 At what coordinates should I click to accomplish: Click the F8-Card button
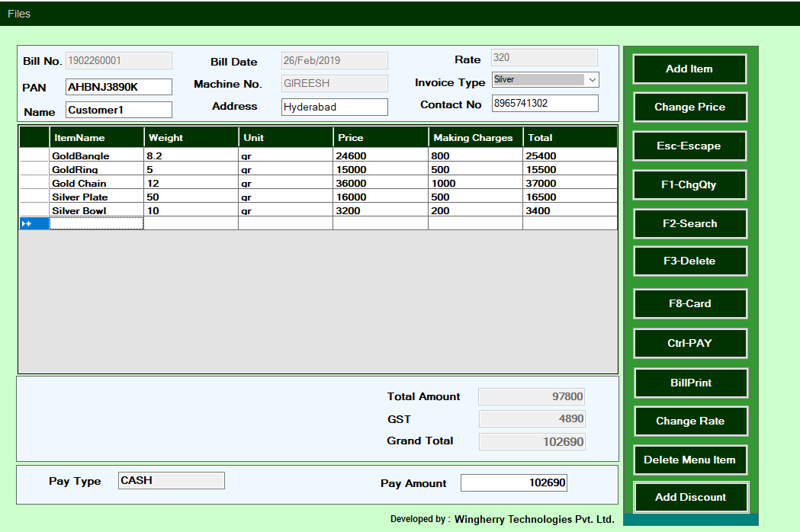[x=690, y=303]
